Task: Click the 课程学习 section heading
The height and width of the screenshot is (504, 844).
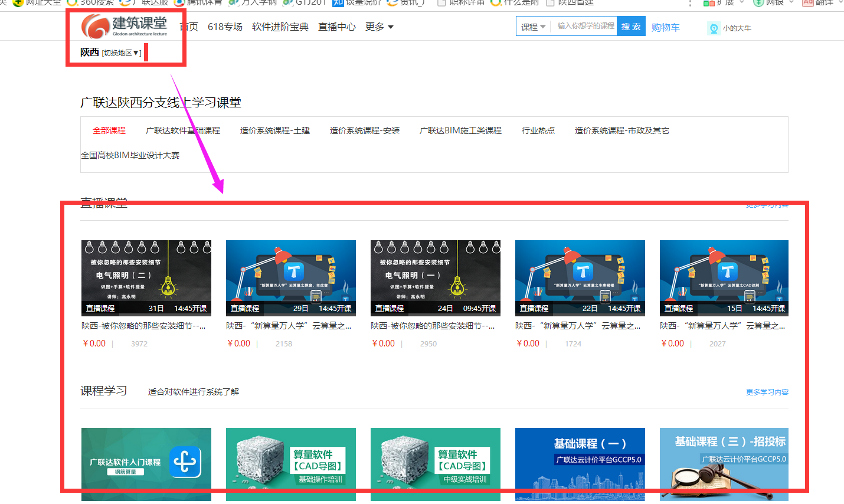Action: click(x=104, y=391)
